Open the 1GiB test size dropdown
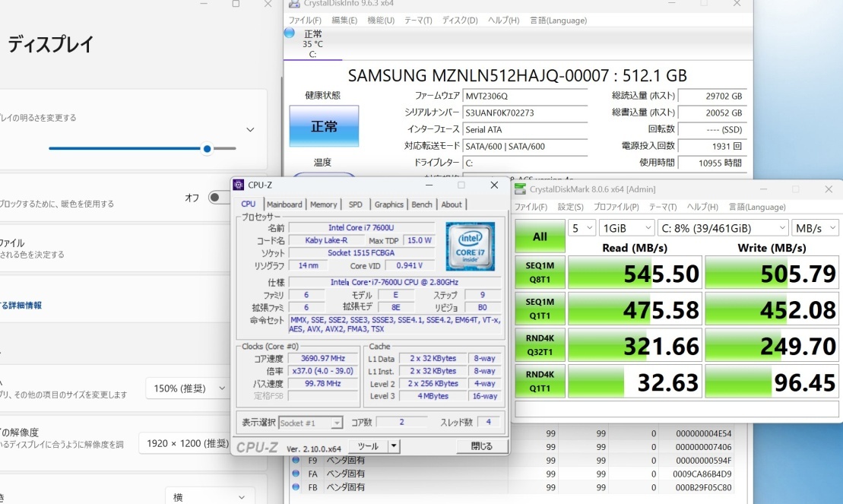The width and height of the screenshot is (843, 504). 626,228
